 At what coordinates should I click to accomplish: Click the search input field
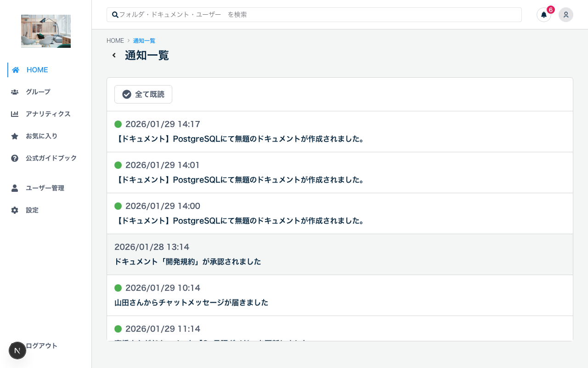coord(314,15)
